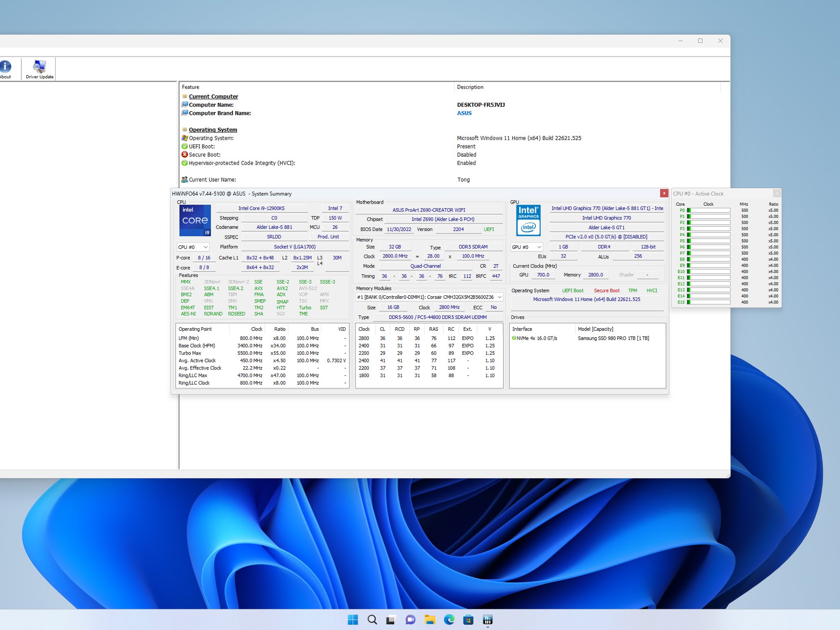Click the ASUS brand name link
The image size is (840, 630).
[464, 113]
